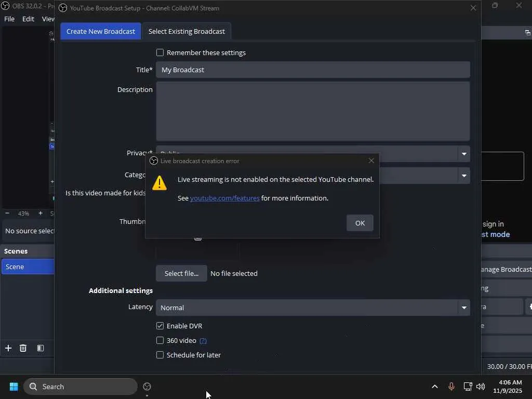This screenshot has height=399, width=532.
Task: Click the Additional settings heading
Action: point(121,291)
